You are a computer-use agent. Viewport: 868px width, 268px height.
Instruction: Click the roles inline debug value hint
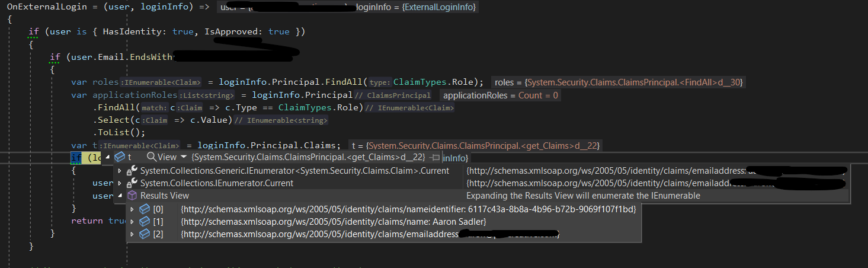point(618,82)
